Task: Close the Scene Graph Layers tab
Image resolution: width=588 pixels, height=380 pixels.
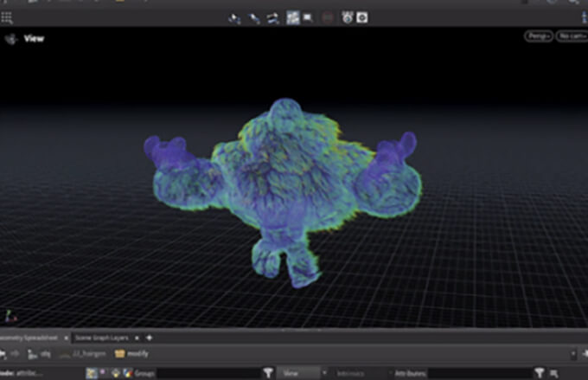Action: pos(138,337)
